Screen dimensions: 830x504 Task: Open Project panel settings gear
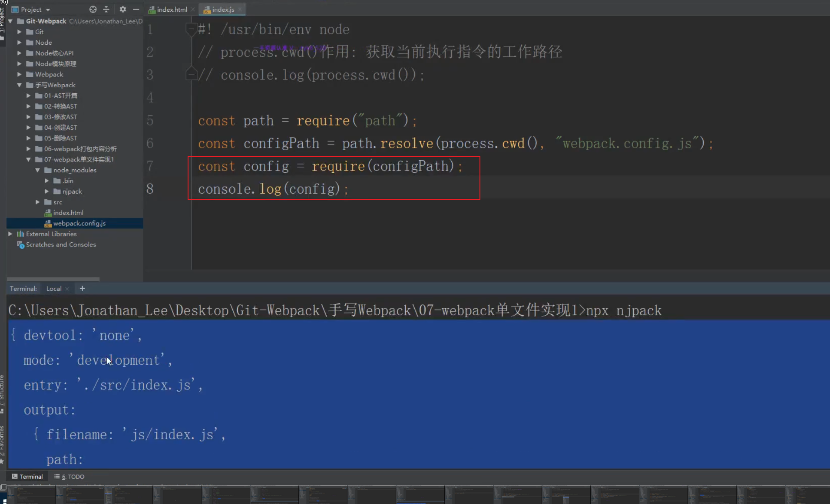123,9
